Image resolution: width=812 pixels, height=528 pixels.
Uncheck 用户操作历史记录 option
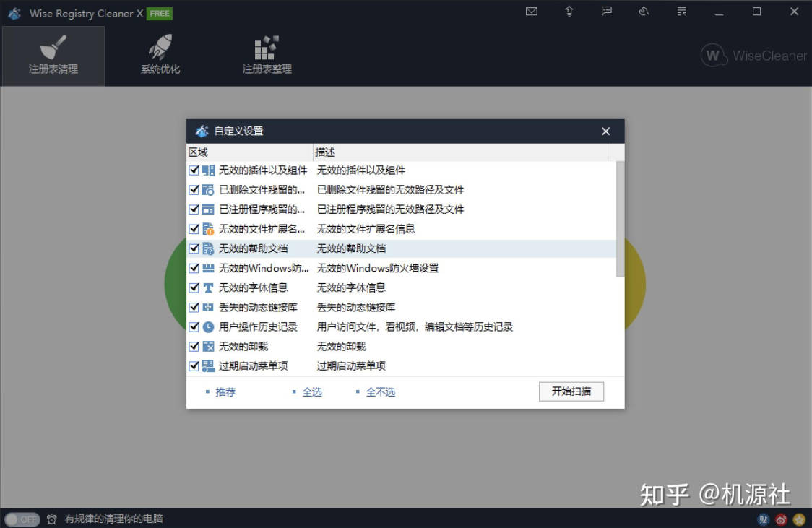194,326
